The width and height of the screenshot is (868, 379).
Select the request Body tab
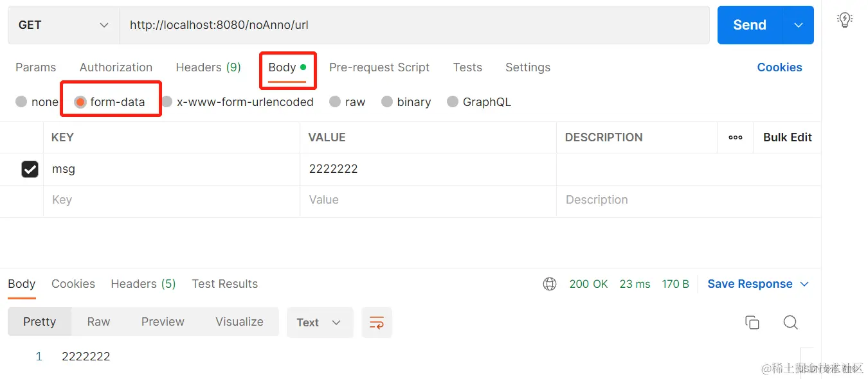(287, 67)
